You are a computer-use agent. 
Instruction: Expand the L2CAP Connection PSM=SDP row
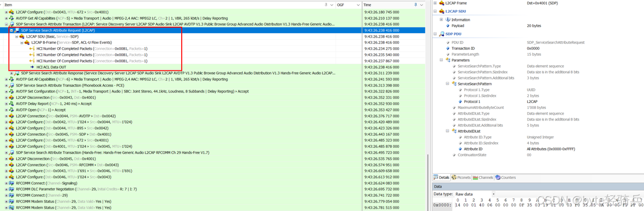[6, 134]
